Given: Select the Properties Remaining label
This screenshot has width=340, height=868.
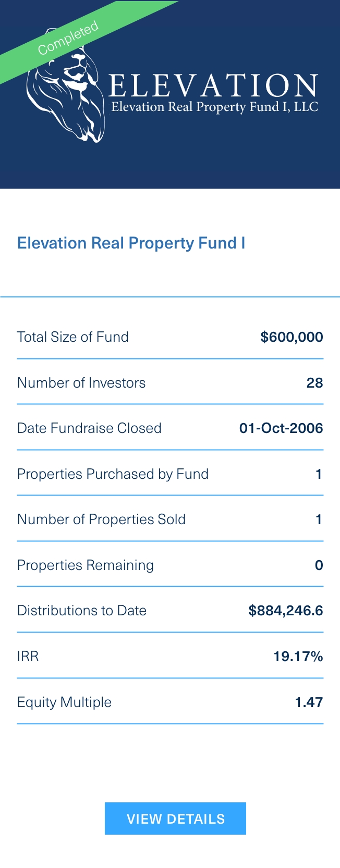Looking at the screenshot, I should 86,565.
